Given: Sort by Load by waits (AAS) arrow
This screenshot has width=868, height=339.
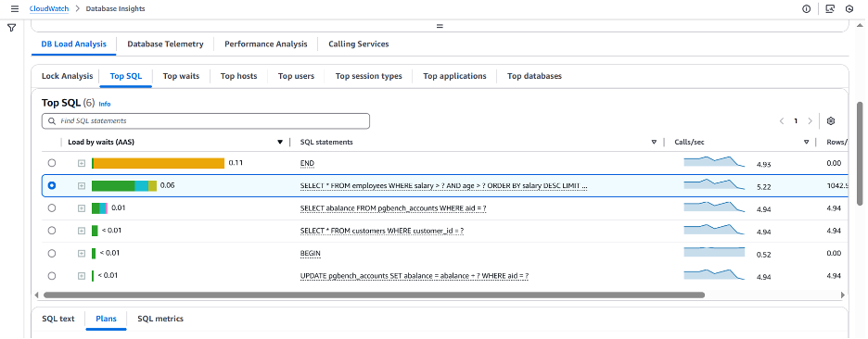Looking at the screenshot, I should 280,143.
